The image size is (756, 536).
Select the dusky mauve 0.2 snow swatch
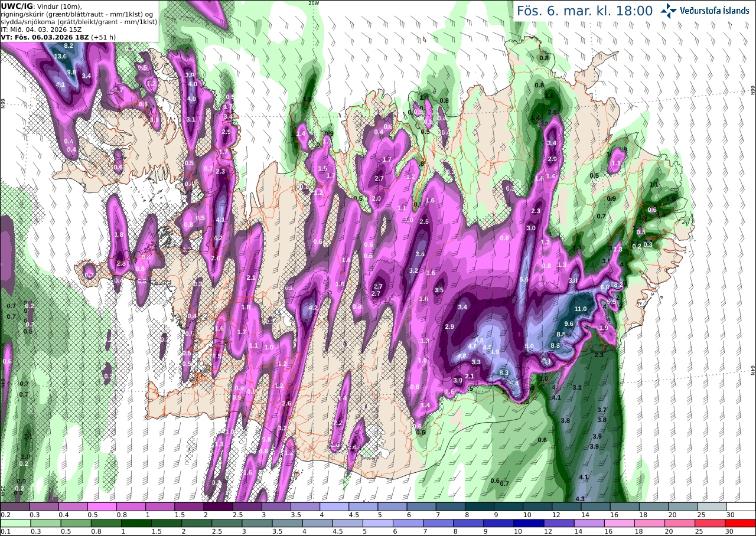coord(15,506)
